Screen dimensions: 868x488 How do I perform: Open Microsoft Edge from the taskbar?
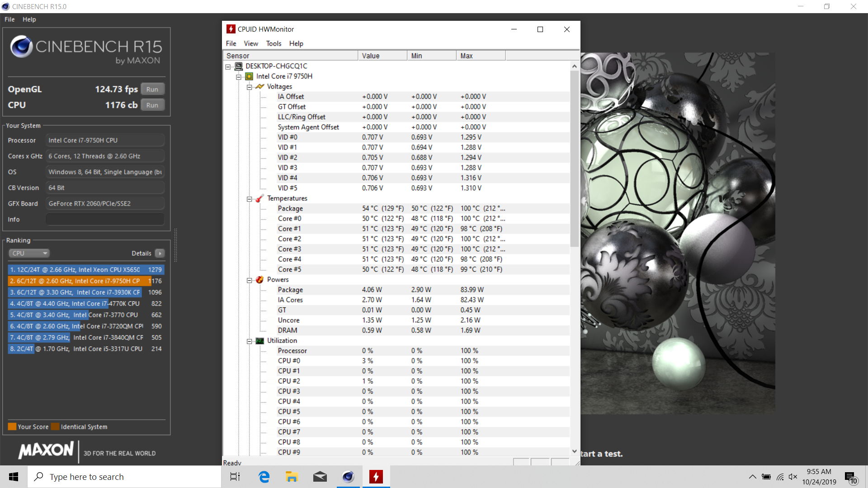coord(264,477)
